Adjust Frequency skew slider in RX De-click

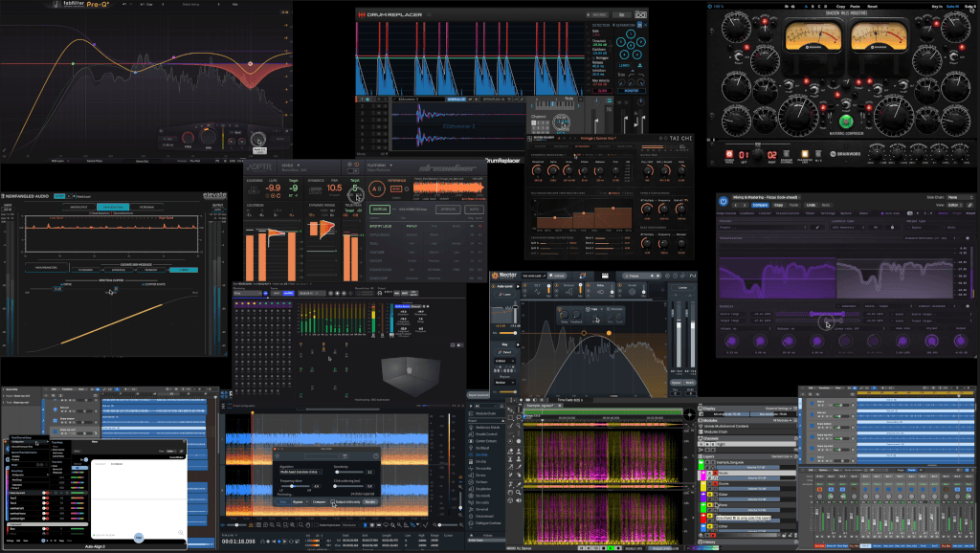(x=296, y=486)
